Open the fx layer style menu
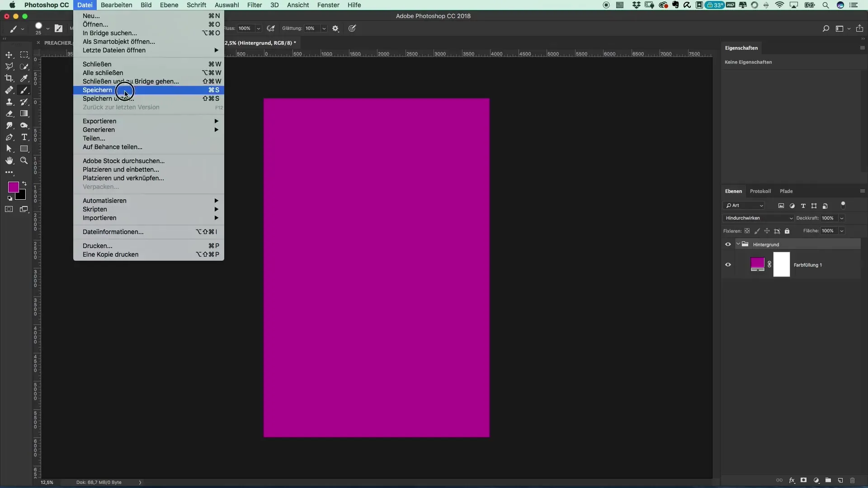The width and height of the screenshot is (868, 488). pos(792,480)
